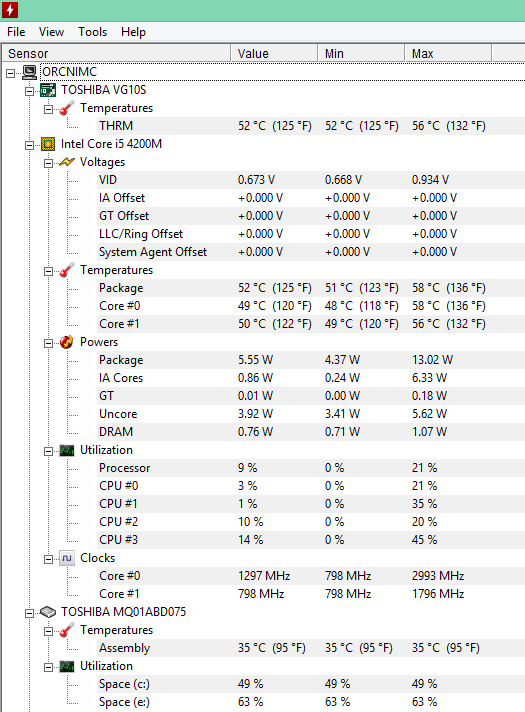This screenshot has width=525, height=712.
Task: Open the File menu
Action: (16, 32)
